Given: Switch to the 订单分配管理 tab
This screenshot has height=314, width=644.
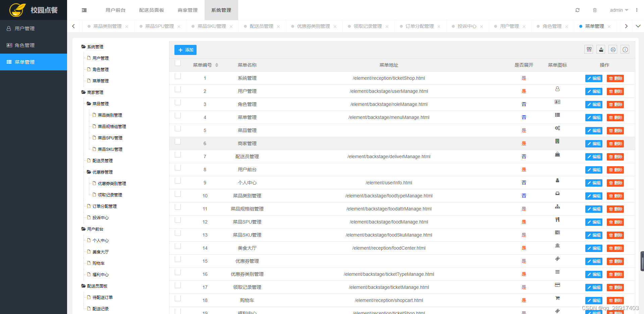Looking at the screenshot, I should coord(420,26).
